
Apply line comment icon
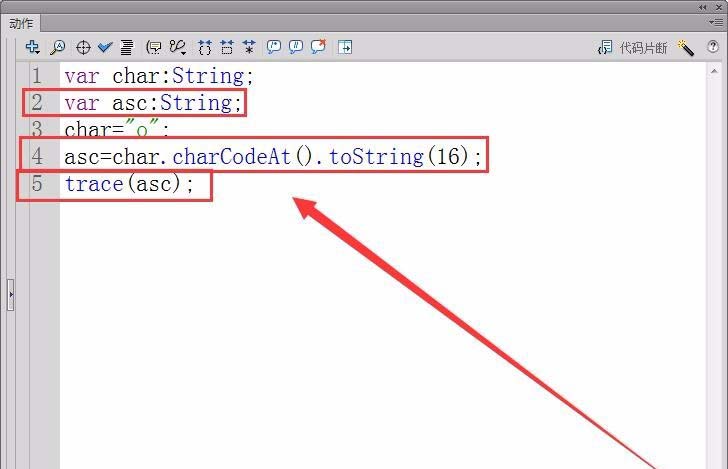coord(296,47)
